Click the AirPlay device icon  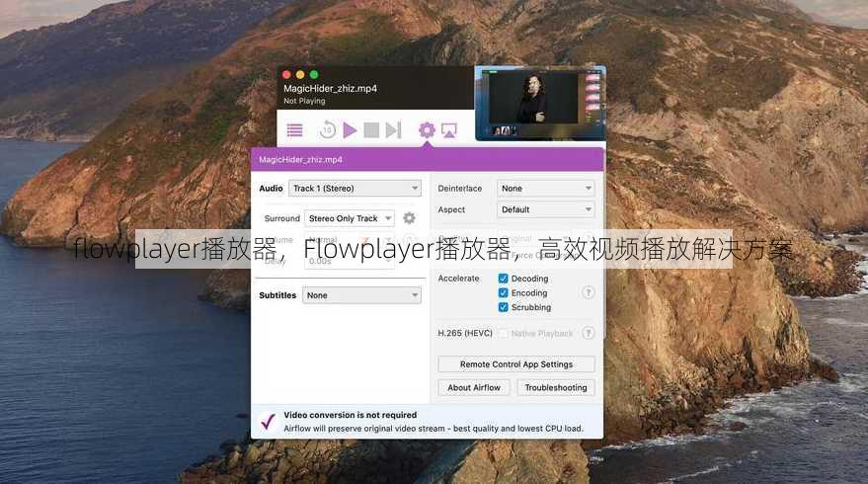pyautogui.click(x=449, y=130)
